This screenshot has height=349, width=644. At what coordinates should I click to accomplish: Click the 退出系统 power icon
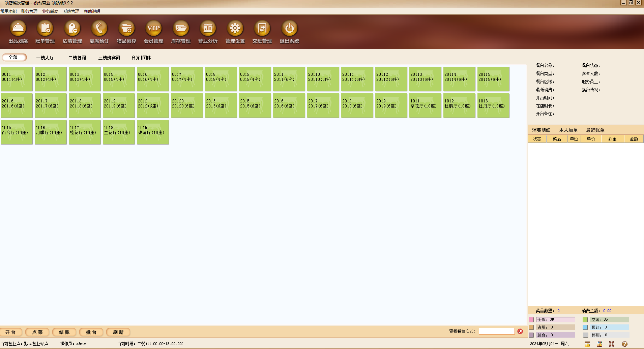pos(289,29)
